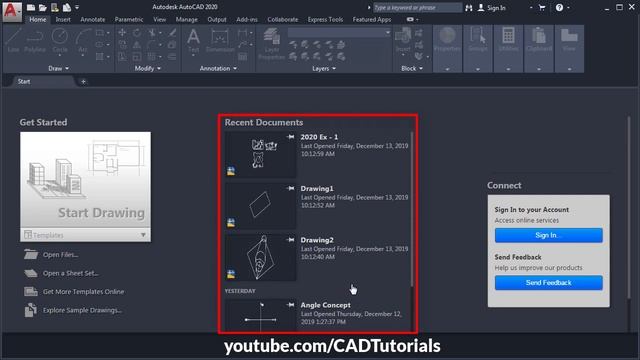Image resolution: width=640 pixels, height=360 pixels.
Task: Pin the Drawing1 recent document
Action: coord(291,188)
